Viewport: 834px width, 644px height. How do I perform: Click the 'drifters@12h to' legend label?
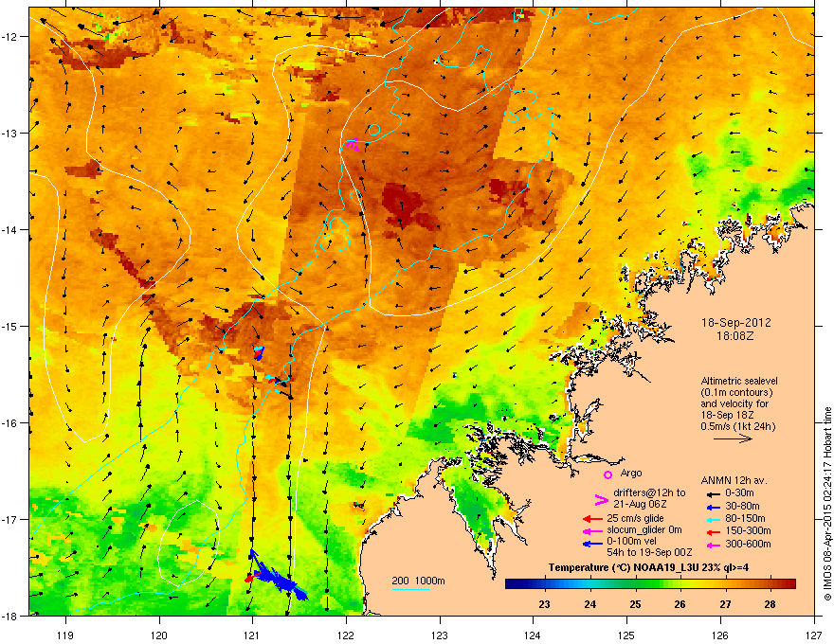click(649, 493)
